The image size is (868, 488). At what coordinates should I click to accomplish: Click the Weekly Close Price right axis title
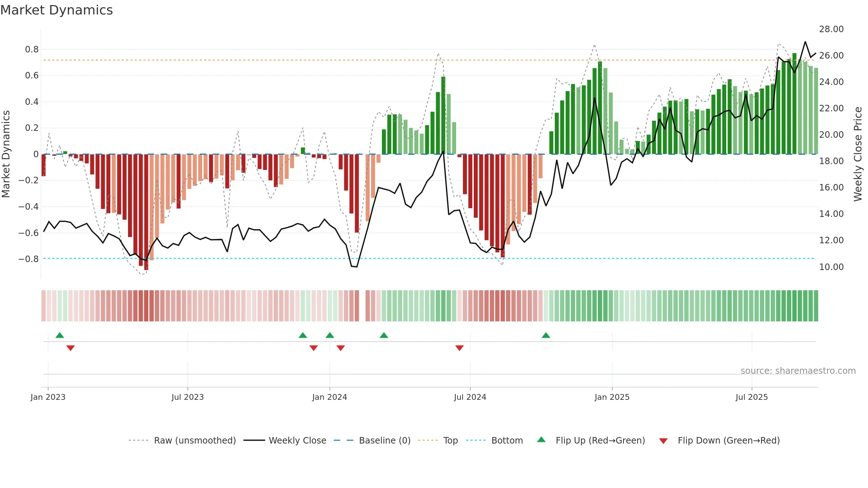click(x=858, y=154)
